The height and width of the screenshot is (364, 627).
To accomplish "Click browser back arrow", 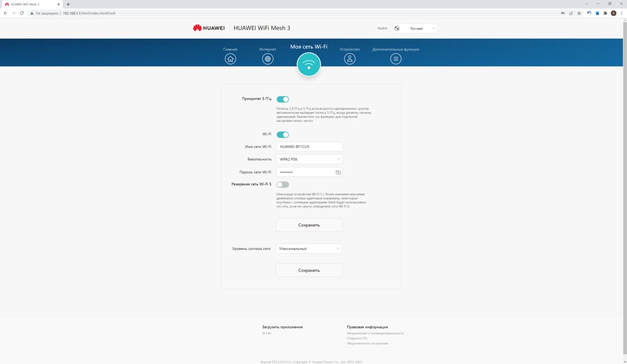I will tap(5, 13).
